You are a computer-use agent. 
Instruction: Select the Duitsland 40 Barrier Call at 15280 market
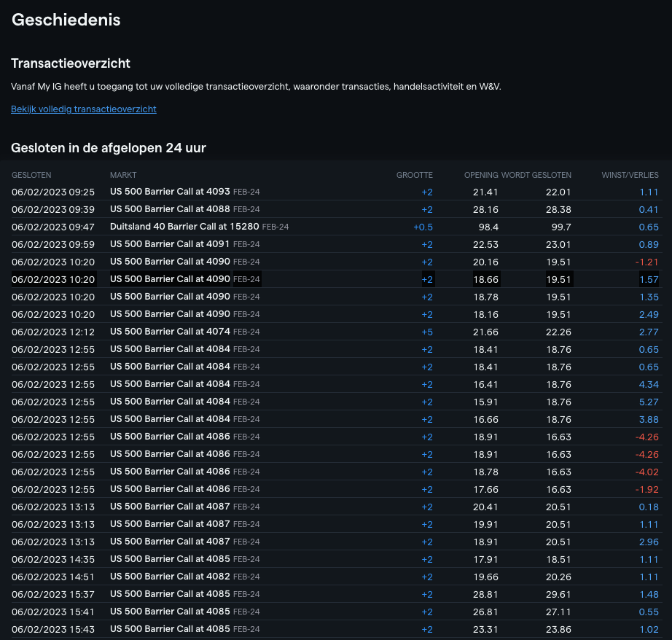184,227
